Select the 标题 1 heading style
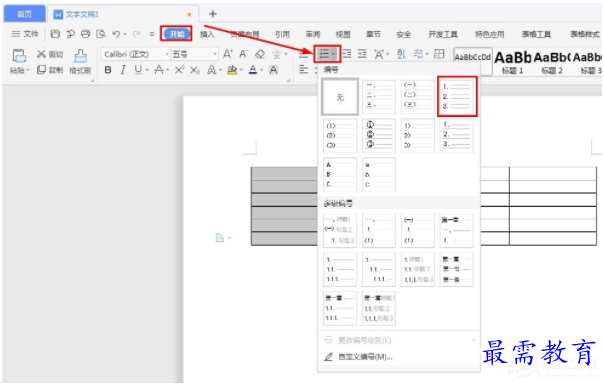Viewport: 604px width, 384px height. pyautogui.click(x=513, y=62)
